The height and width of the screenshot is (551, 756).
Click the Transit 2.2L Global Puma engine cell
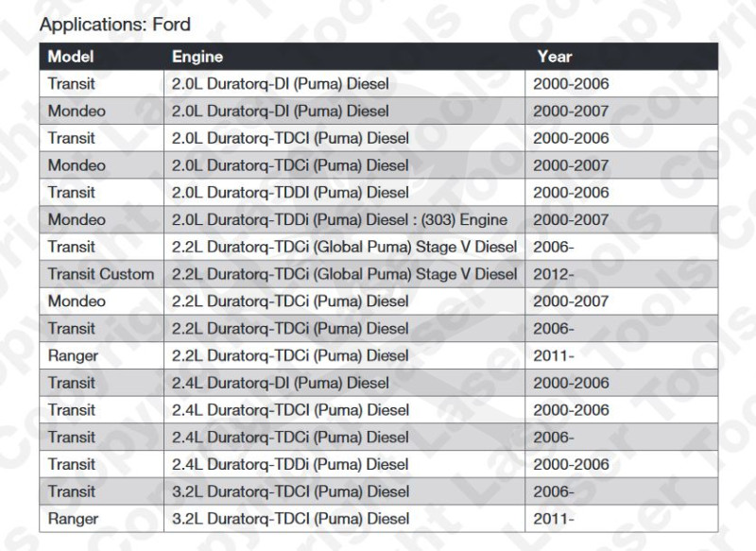click(x=344, y=247)
